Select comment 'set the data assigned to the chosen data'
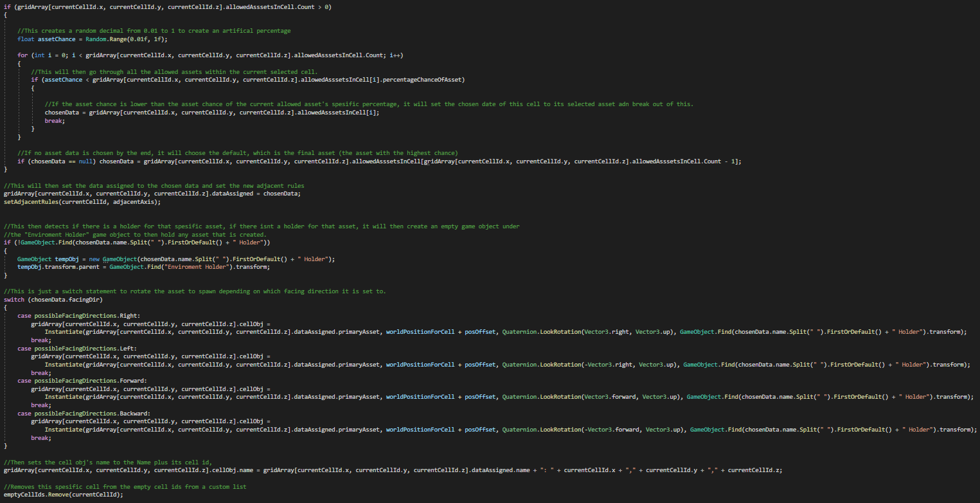 tap(154, 186)
